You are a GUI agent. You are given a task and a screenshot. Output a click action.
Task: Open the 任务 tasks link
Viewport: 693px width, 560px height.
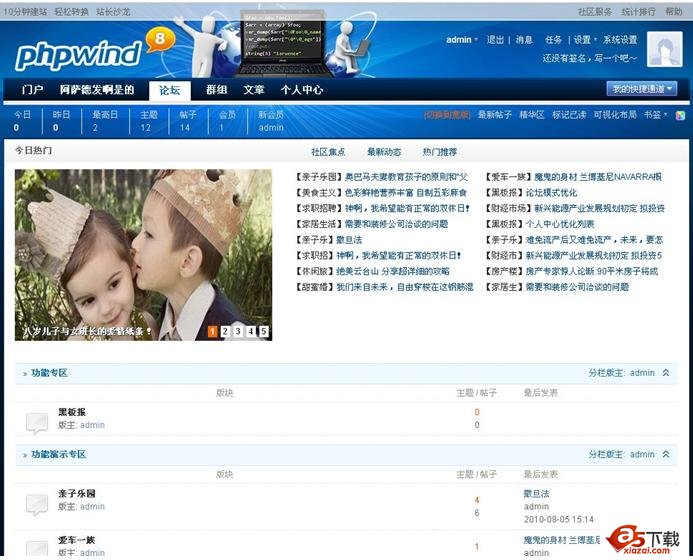click(x=553, y=40)
